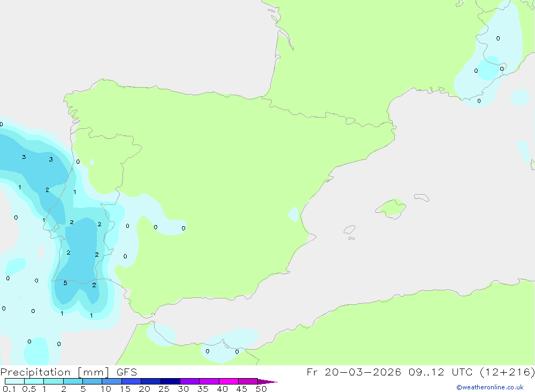Viewport: 535px width, 392px height.
Task: Click the legend swatch between 0.1 and 0.5
Action: coord(14,381)
